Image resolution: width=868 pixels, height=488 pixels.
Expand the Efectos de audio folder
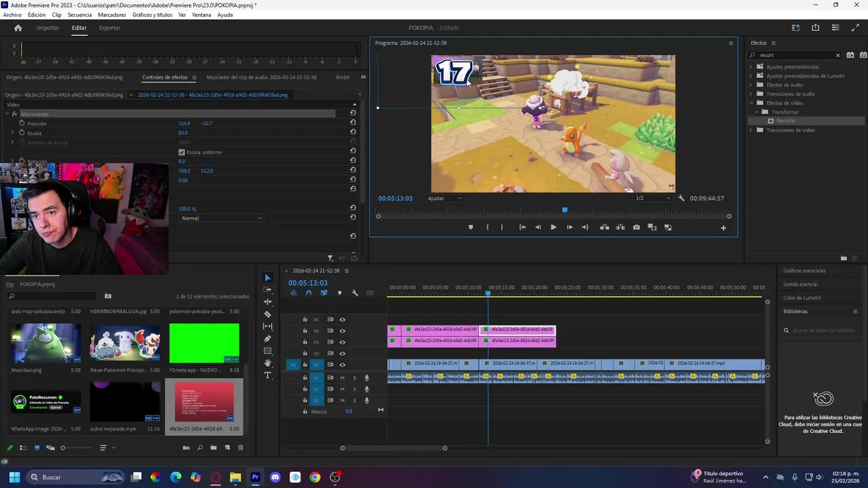pos(751,85)
